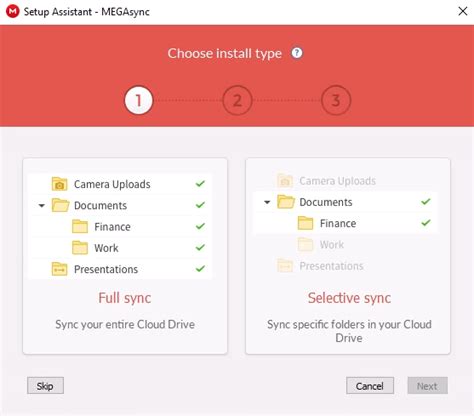Choose the Full sync heading
The height and width of the screenshot is (416, 474).
pos(125,298)
